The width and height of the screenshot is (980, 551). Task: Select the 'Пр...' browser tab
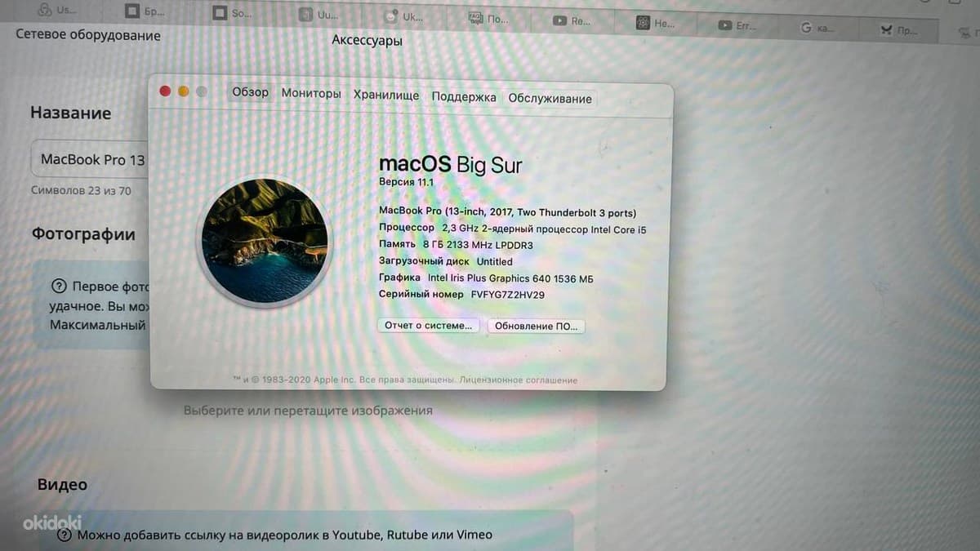[x=901, y=30]
